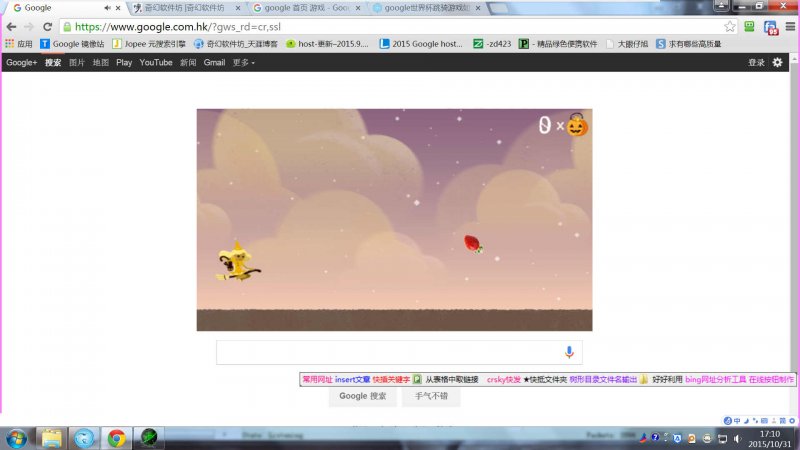Click the red strawberry in the game
The height and width of the screenshot is (450, 800).
pyautogui.click(x=472, y=243)
